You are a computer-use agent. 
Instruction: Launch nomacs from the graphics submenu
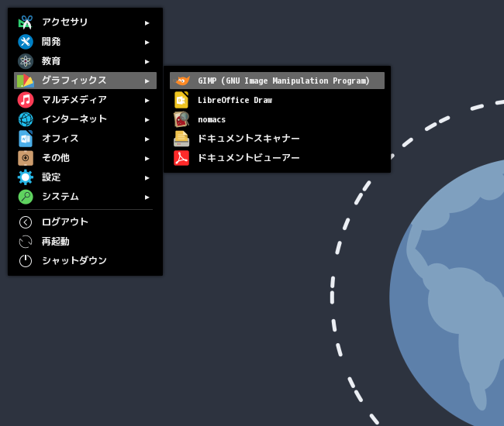pyautogui.click(x=277, y=119)
